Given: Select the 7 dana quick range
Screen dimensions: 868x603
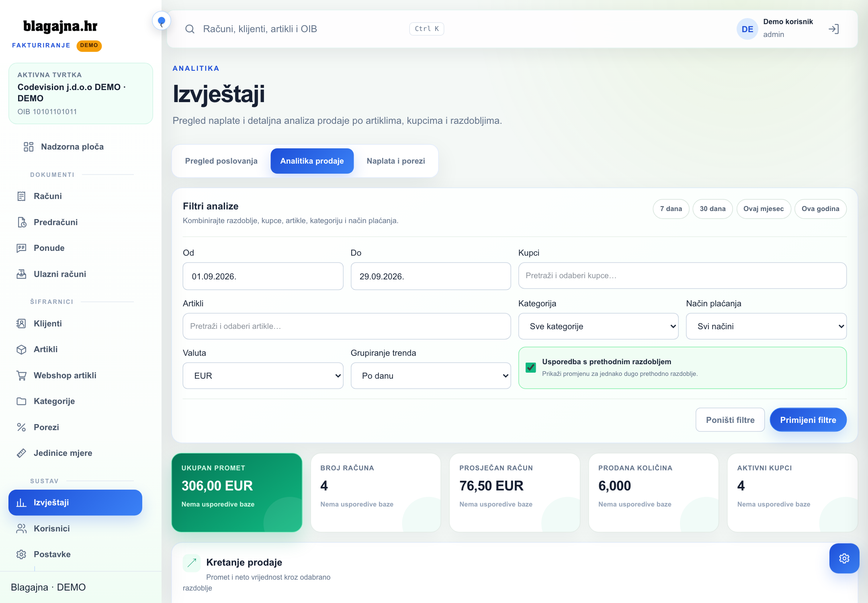Looking at the screenshot, I should (671, 209).
